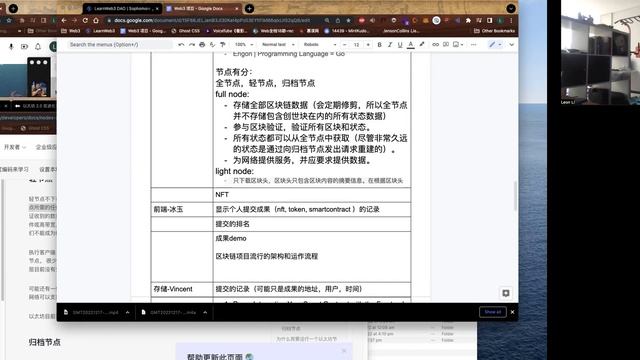Go to browser home page
This screenshot has width=640, height=360.
(96, 20)
